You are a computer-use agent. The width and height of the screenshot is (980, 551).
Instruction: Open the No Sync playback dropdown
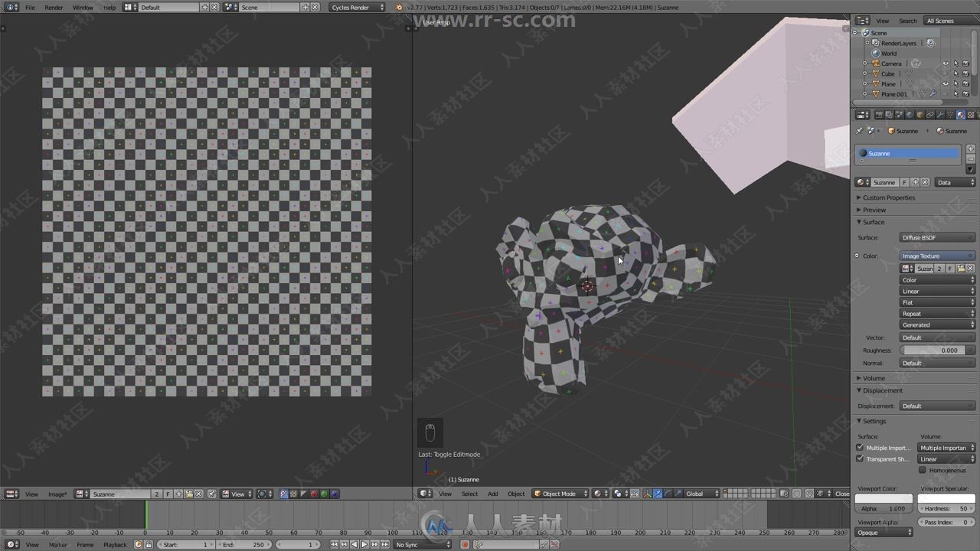pos(423,545)
